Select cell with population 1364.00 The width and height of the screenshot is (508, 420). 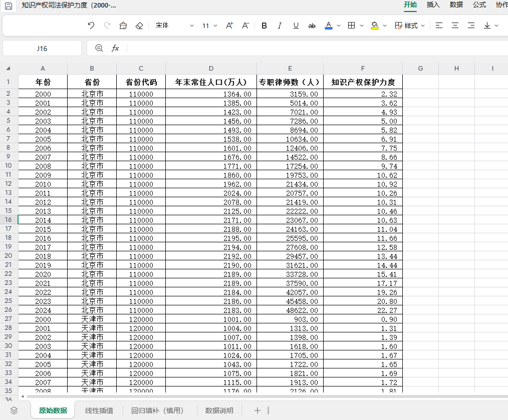point(211,94)
